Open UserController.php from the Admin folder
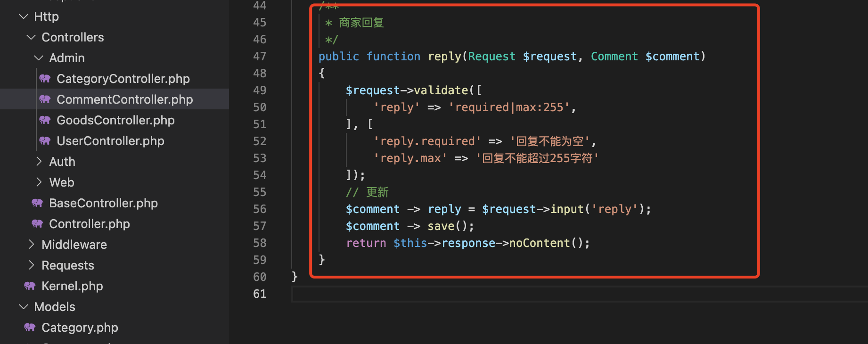 click(110, 141)
